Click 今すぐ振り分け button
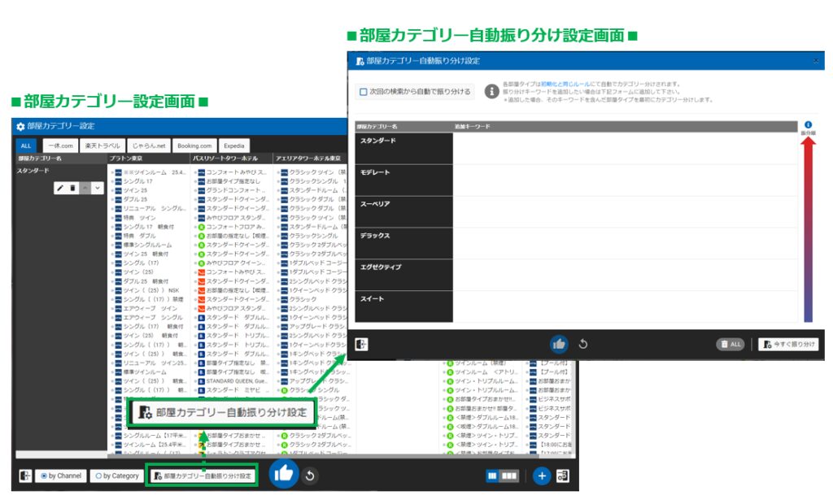 tap(788, 344)
